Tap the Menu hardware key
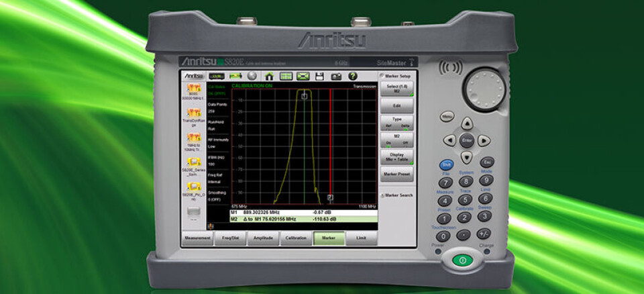The image size is (644, 294). 447,116
